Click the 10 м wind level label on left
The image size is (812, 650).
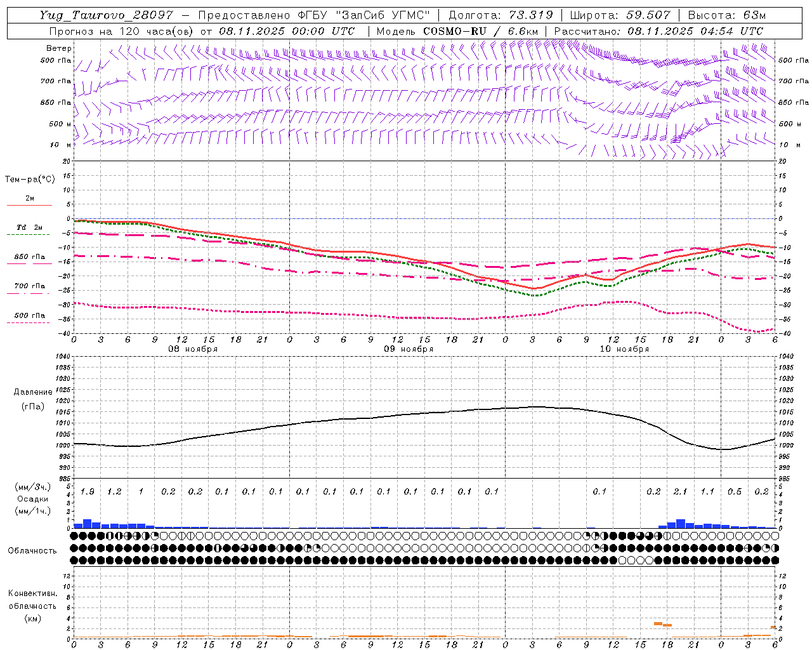62,145
